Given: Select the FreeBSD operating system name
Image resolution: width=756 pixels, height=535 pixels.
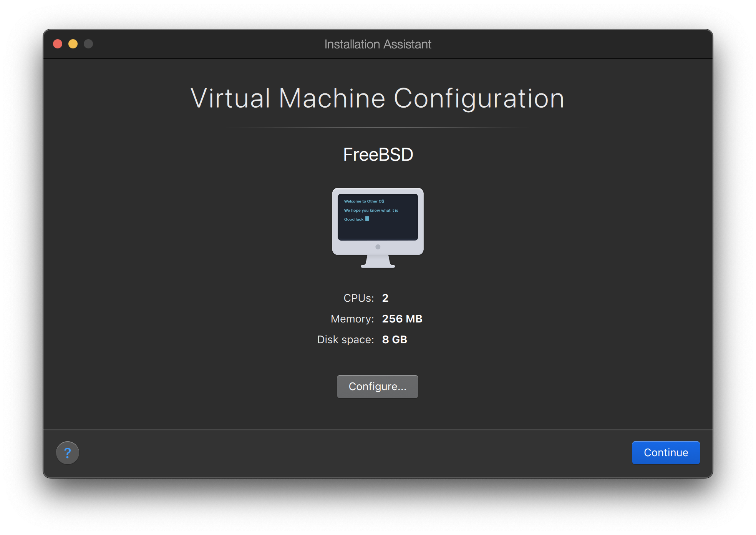Looking at the screenshot, I should [x=378, y=154].
